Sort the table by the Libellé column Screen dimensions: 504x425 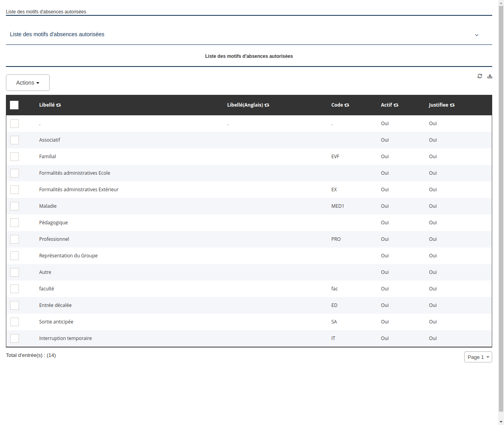[59, 105]
